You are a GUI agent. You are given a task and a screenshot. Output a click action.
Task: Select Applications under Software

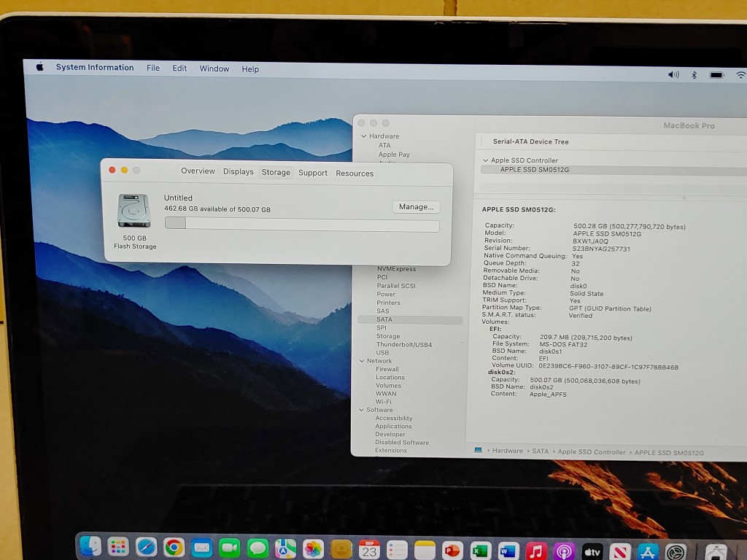click(x=393, y=426)
